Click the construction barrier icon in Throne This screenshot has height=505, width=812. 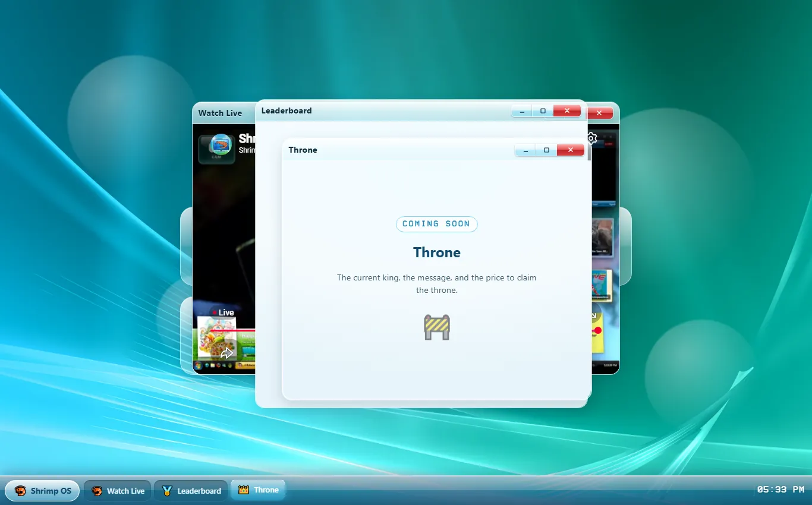click(x=437, y=327)
